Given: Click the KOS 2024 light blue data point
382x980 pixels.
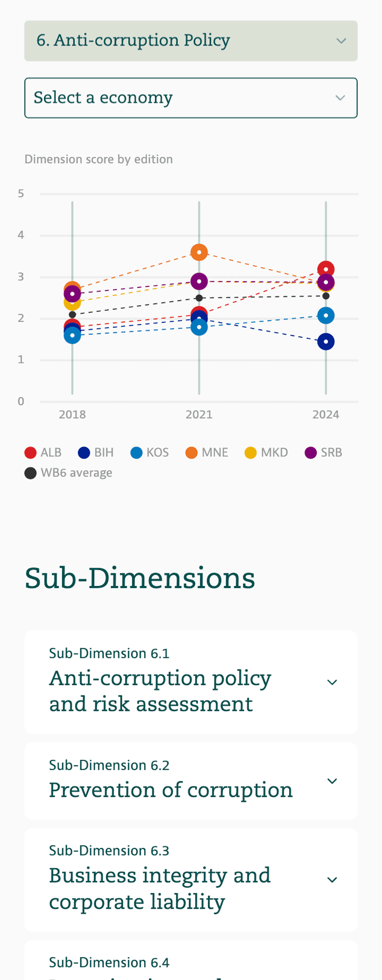Looking at the screenshot, I should pos(326,315).
